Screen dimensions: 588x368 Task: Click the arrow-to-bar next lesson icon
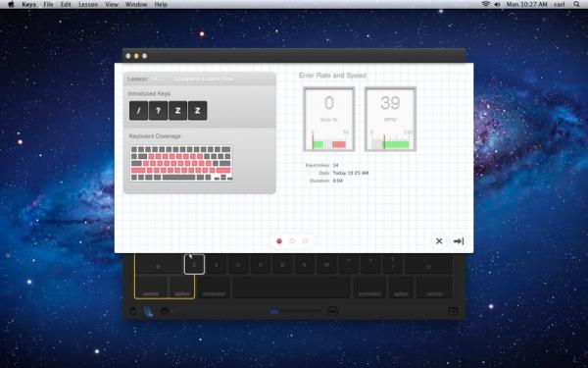tap(459, 241)
